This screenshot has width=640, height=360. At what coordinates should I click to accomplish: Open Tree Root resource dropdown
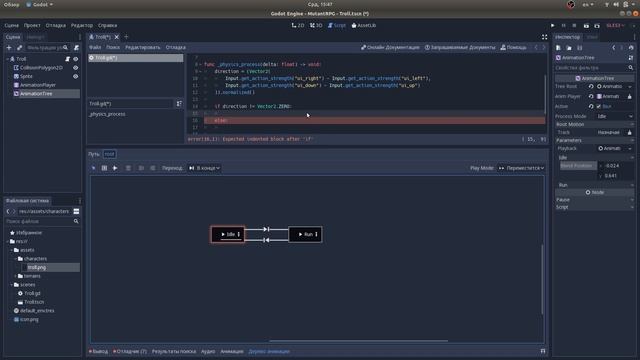click(x=629, y=87)
